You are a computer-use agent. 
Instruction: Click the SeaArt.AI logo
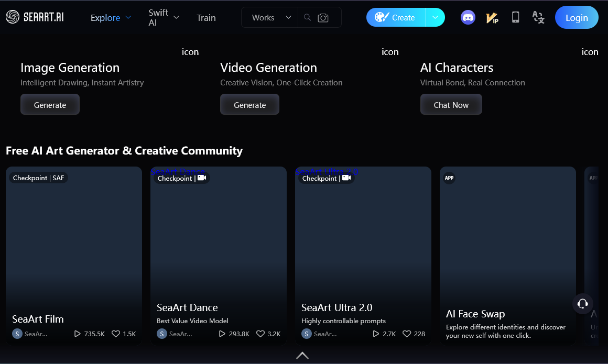point(35,17)
